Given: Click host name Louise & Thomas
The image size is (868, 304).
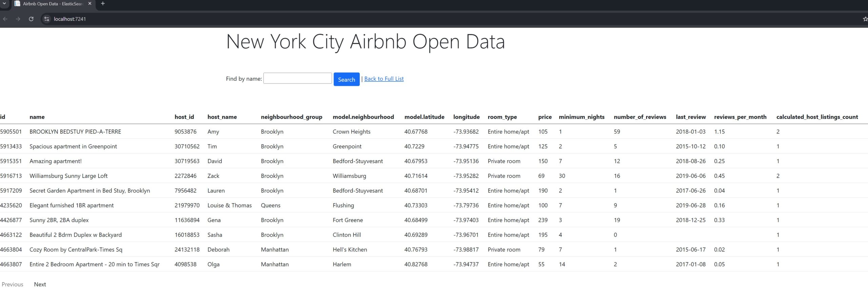Looking at the screenshot, I should (230, 205).
